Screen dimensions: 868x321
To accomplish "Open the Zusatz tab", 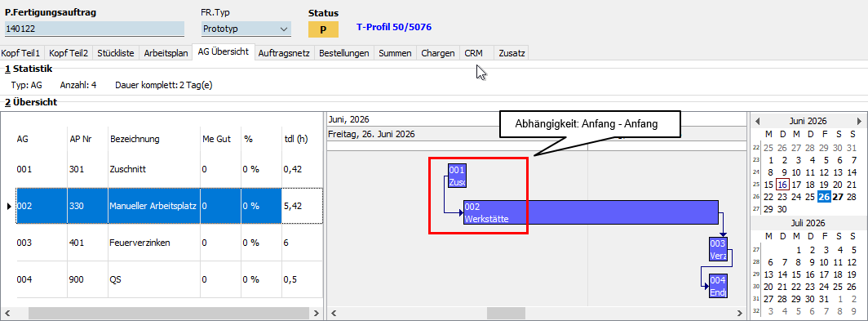I will tap(511, 53).
